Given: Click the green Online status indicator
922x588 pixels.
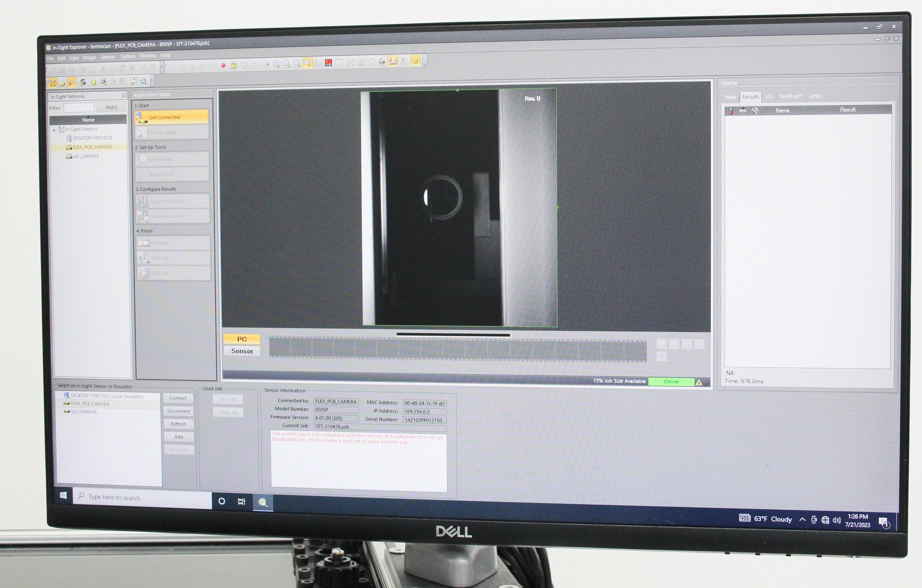Looking at the screenshot, I should [x=672, y=382].
